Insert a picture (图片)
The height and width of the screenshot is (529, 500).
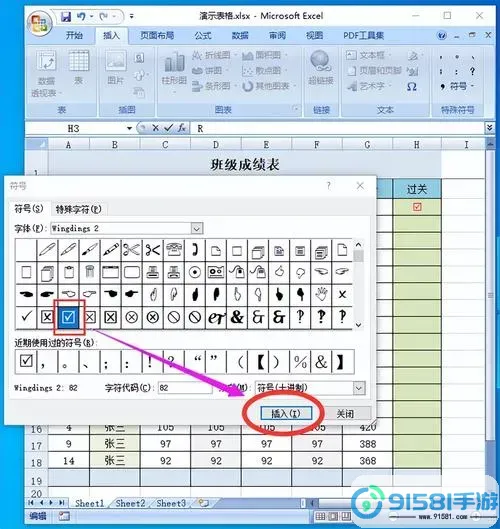tap(116, 67)
